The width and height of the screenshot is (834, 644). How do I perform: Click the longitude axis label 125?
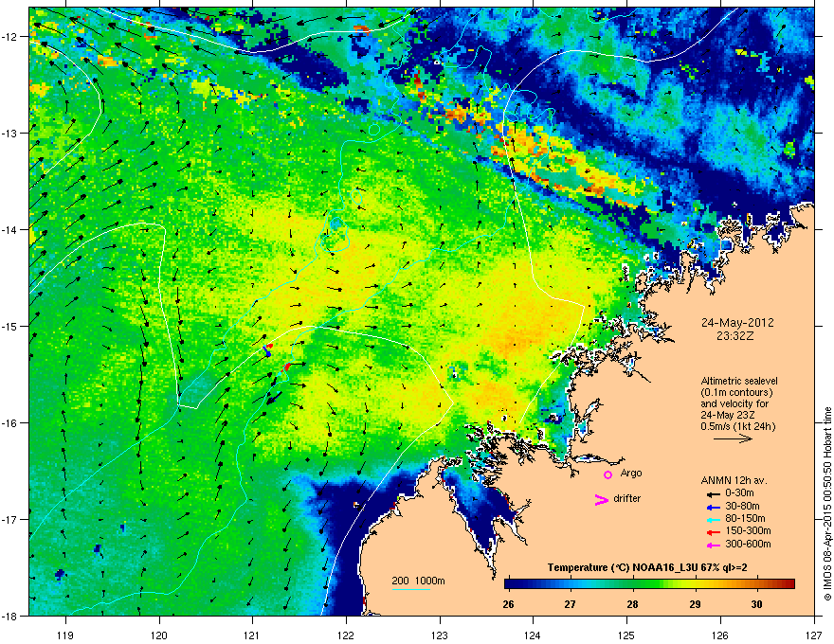point(626,635)
